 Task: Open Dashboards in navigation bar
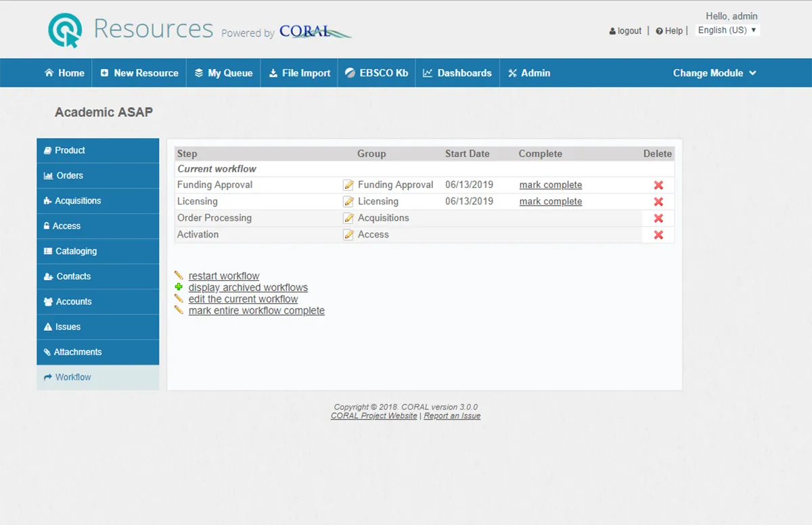457,73
